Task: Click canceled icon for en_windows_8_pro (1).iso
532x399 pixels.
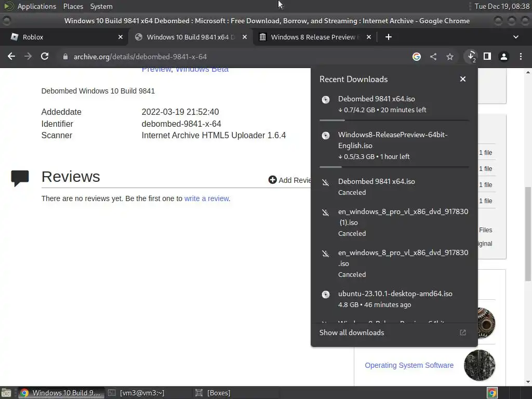Action: pos(326,212)
